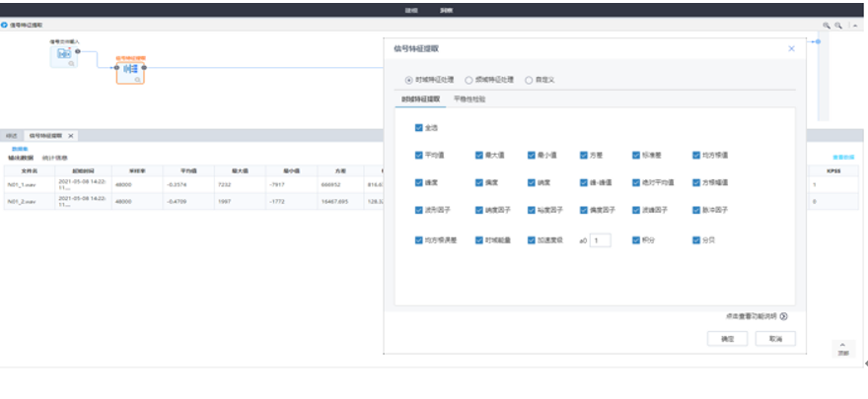Close the 信号特征提取 result tab

(x=71, y=135)
